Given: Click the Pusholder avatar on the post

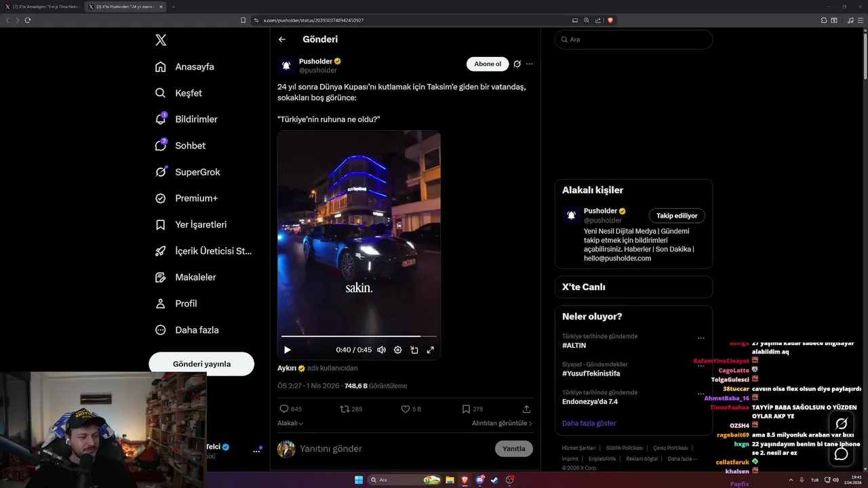Looking at the screenshot, I should (286, 65).
